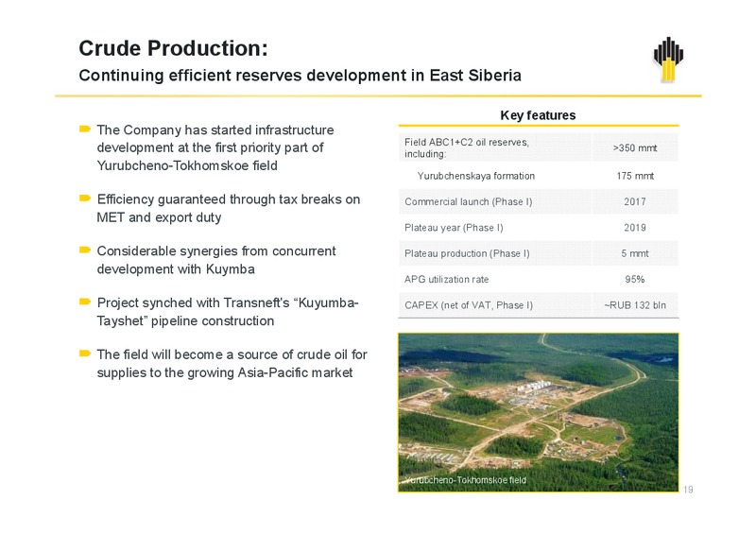
Task: Click the 'APG utilization rate' label
Action: click(x=446, y=280)
